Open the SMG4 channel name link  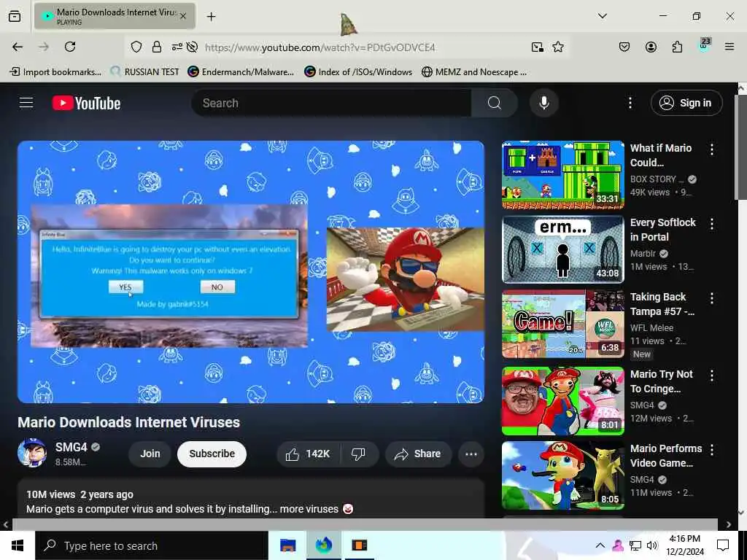tap(71, 447)
